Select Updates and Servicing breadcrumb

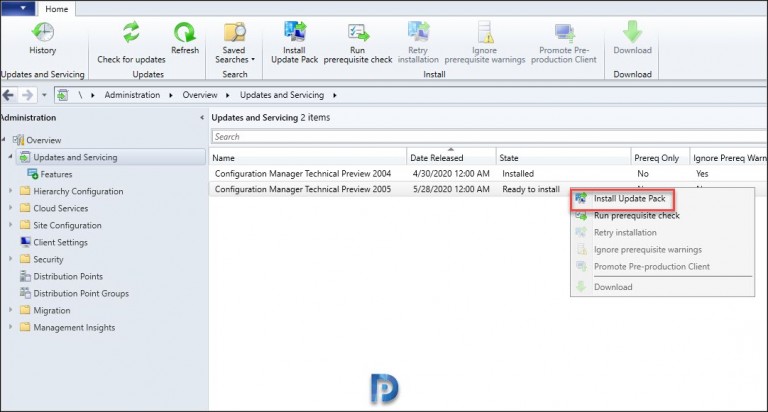282,95
